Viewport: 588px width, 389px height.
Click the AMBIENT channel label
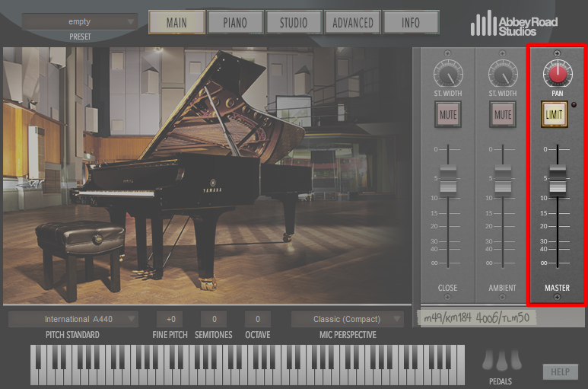503,288
